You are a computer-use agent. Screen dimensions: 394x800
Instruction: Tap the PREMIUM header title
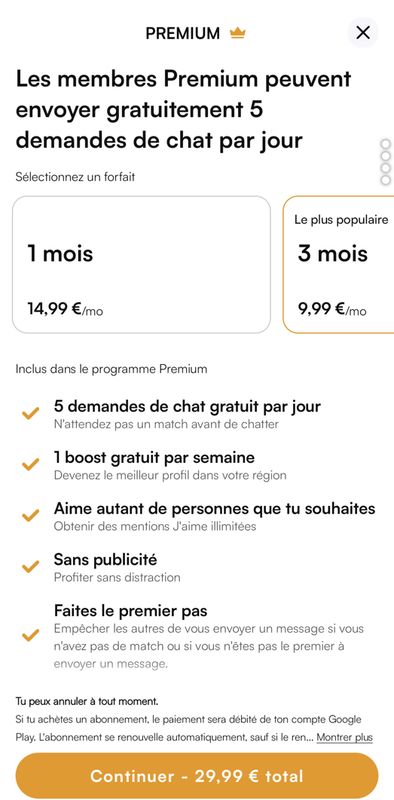point(183,33)
